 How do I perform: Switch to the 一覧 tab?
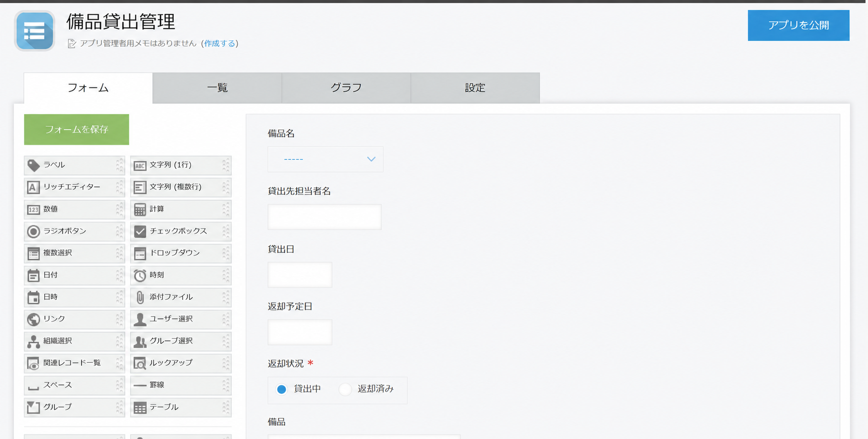click(x=217, y=88)
